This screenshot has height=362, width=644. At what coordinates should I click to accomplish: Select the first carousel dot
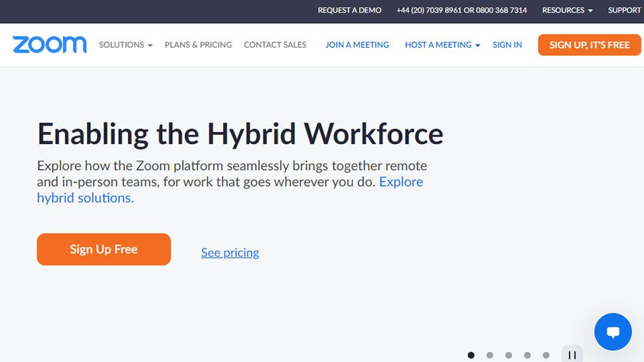(471, 355)
